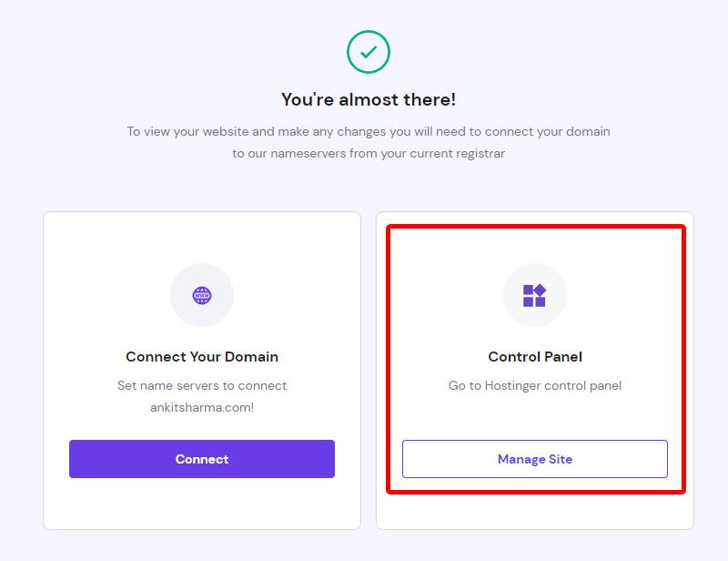Click the green checkmark success icon

[369, 52]
